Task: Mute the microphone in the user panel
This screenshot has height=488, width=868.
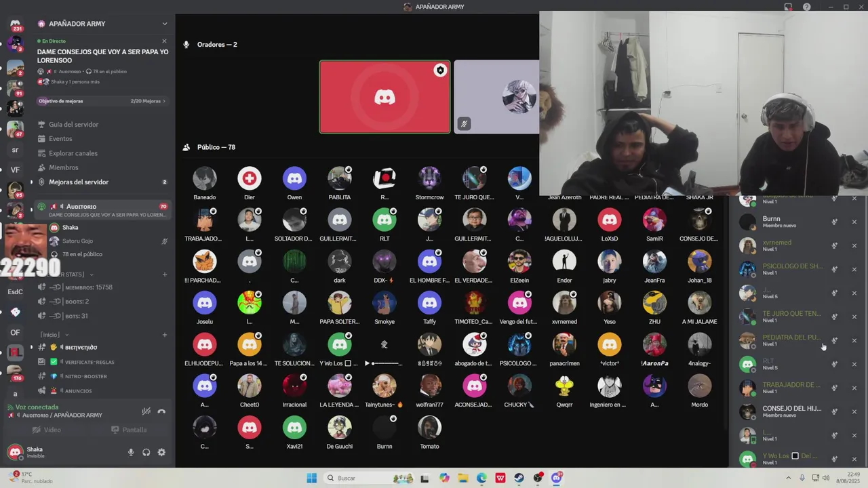Action: click(x=131, y=452)
